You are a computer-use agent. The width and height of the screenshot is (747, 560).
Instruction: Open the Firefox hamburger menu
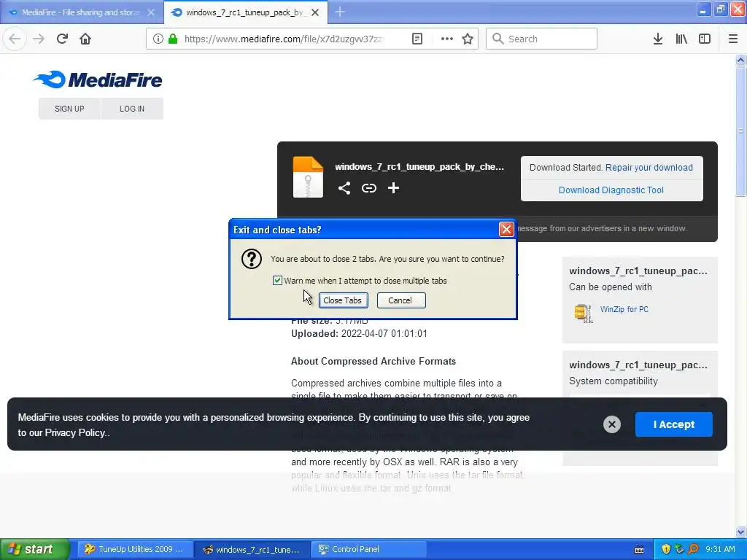[733, 39]
